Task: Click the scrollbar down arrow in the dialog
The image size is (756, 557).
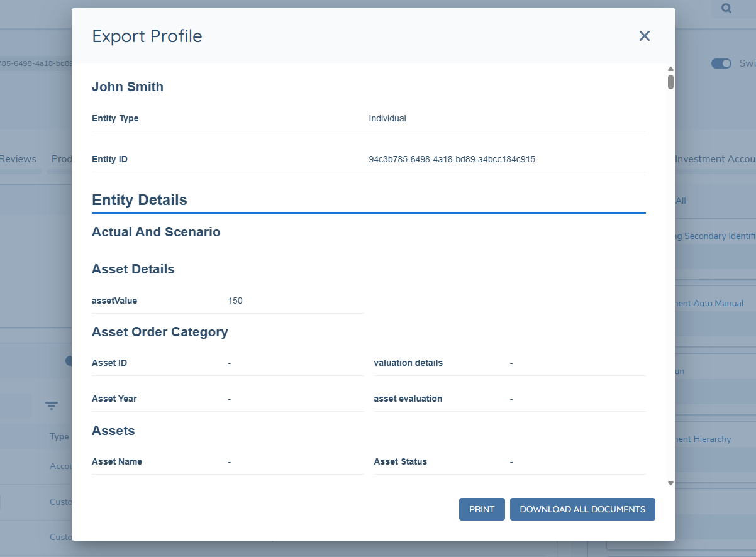Action: coord(670,483)
